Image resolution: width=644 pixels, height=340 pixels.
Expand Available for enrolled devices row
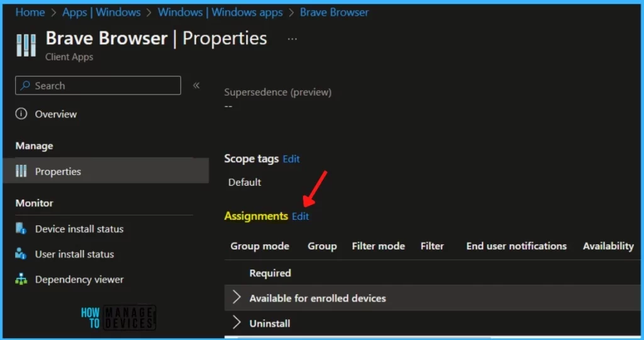pyautogui.click(x=236, y=297)
